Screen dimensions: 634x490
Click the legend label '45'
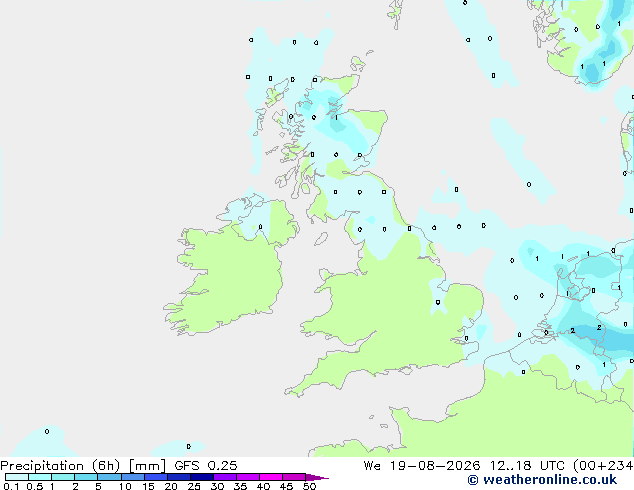coord(286,486)
